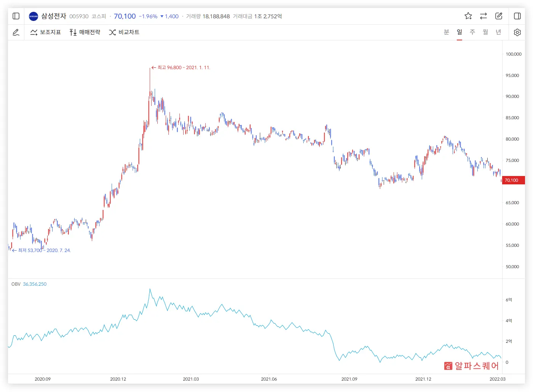
Task: Click the swap arrows icon
Action: point(483,16)
